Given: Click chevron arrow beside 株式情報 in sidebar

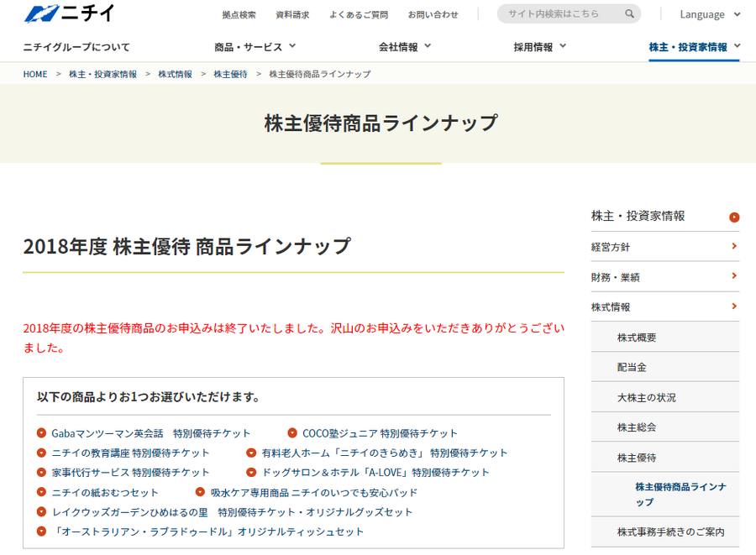Looking at the screenshot, I should click(734, 306).
